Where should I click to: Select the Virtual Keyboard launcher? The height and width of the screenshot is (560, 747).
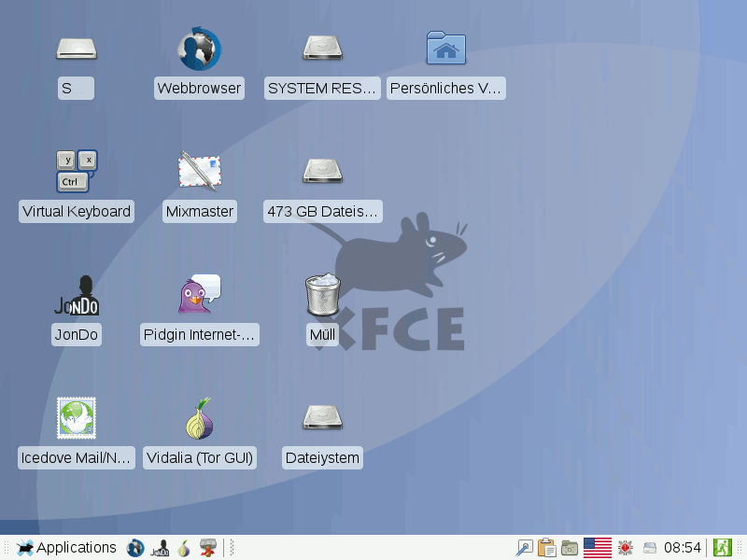point(77,172)
